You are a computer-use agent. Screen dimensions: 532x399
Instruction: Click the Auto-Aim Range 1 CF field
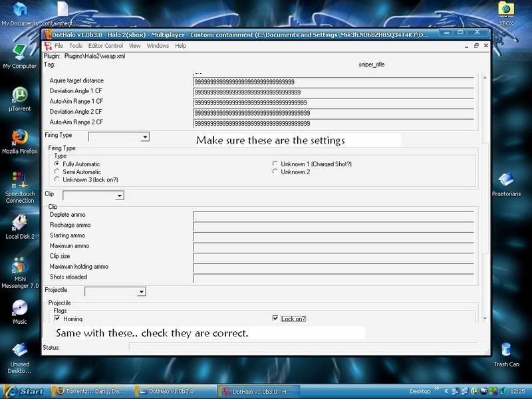[333, 102]
